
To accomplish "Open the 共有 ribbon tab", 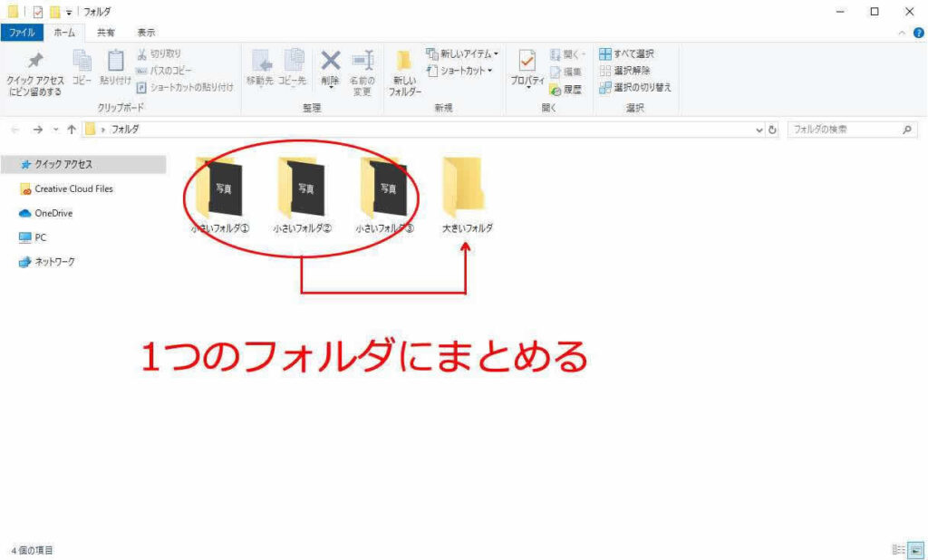I will 106,32.
